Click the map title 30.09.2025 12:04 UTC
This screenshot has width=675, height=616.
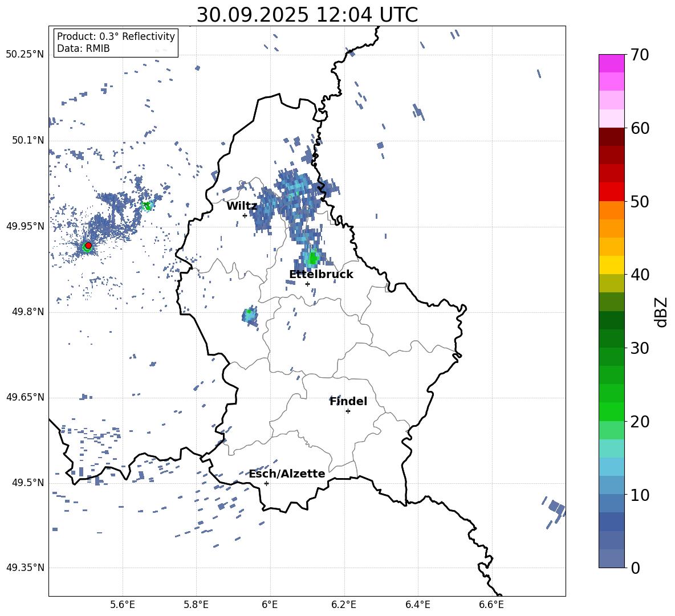pyautogui.click(x=307, y=15)
